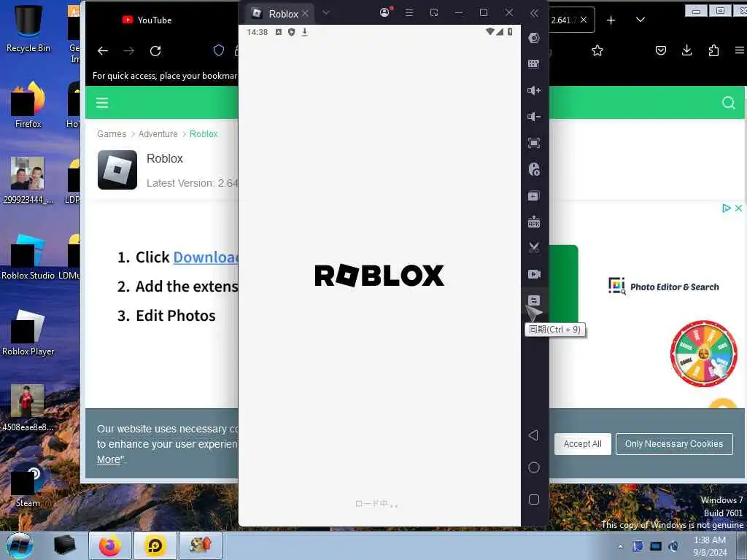Open LDPlayer hamburger menu in title bar

[409, 13]
